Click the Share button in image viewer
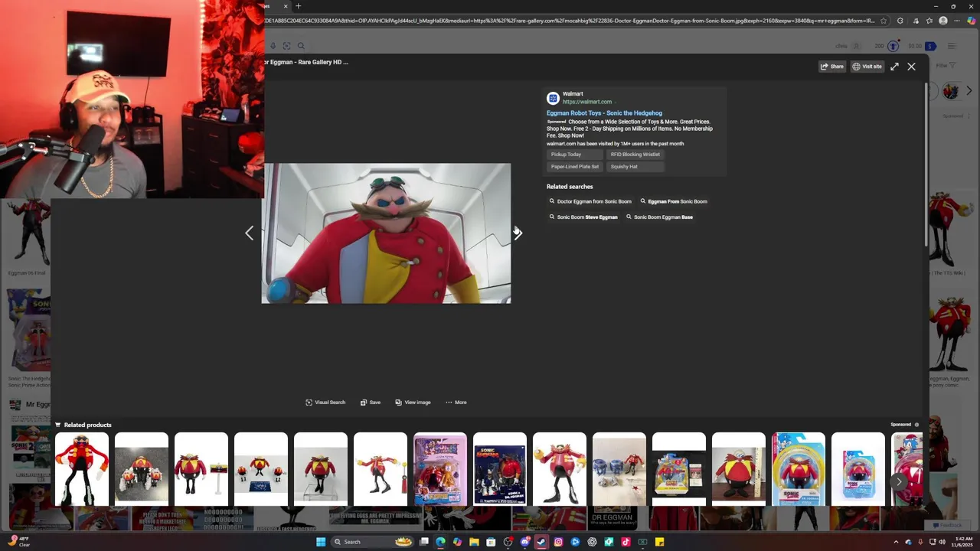Image resolution: width=980 pixels, height=551 pixels. (831, 67)
